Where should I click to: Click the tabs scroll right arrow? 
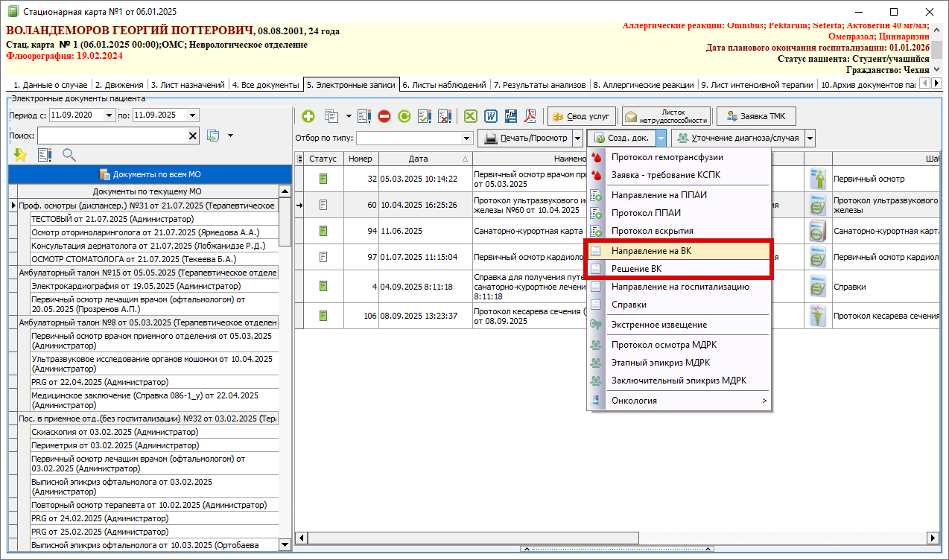click(x=936, y=84)
